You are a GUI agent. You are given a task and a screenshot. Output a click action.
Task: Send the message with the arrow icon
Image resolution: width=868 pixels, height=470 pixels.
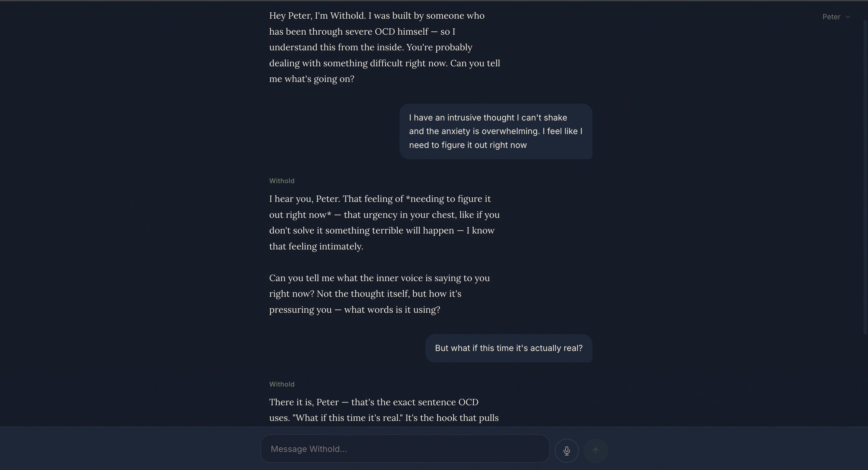[x=595, y=450]
